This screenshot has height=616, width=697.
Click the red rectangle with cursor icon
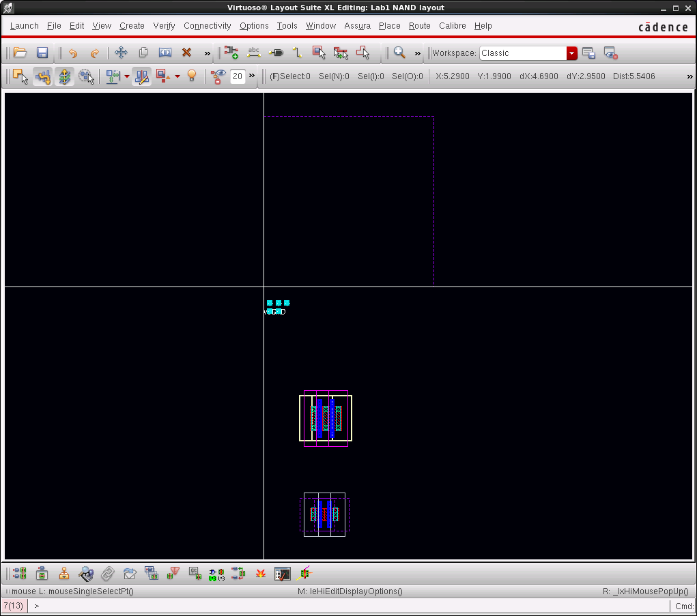(319, 53)
